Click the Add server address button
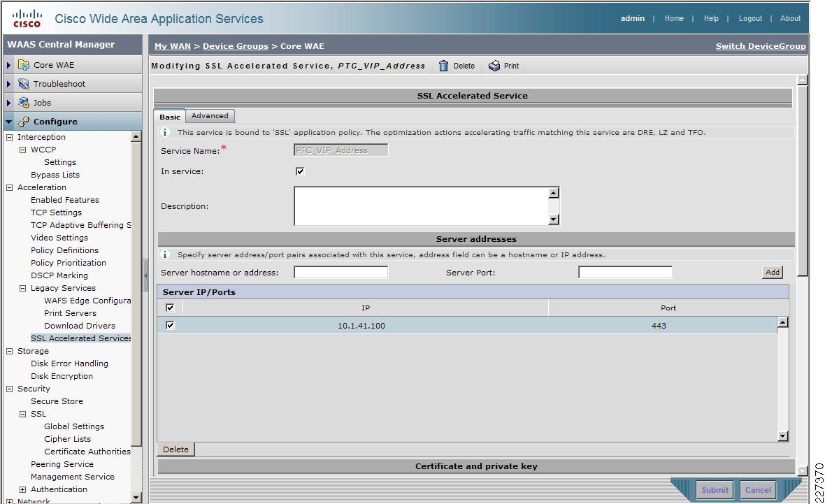The image size is (825, 504). 773,272
